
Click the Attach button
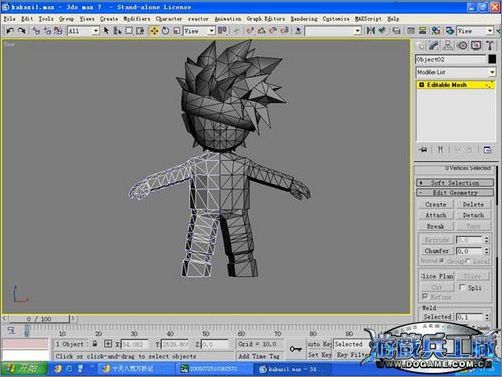436,215
